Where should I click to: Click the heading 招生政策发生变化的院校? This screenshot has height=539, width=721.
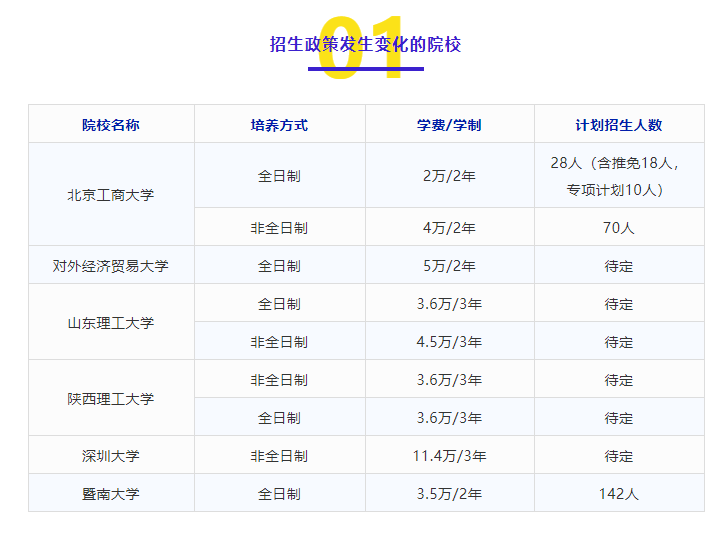pos(365,45)
